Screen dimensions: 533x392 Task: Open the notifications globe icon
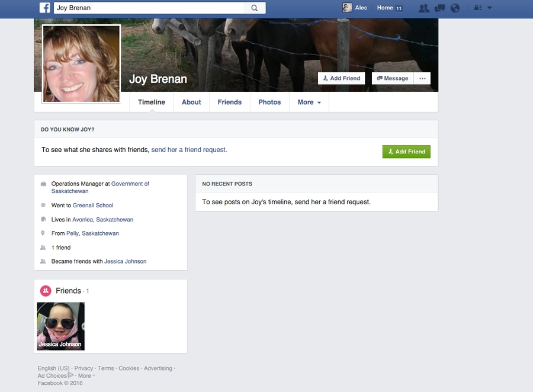pos(455,8)
